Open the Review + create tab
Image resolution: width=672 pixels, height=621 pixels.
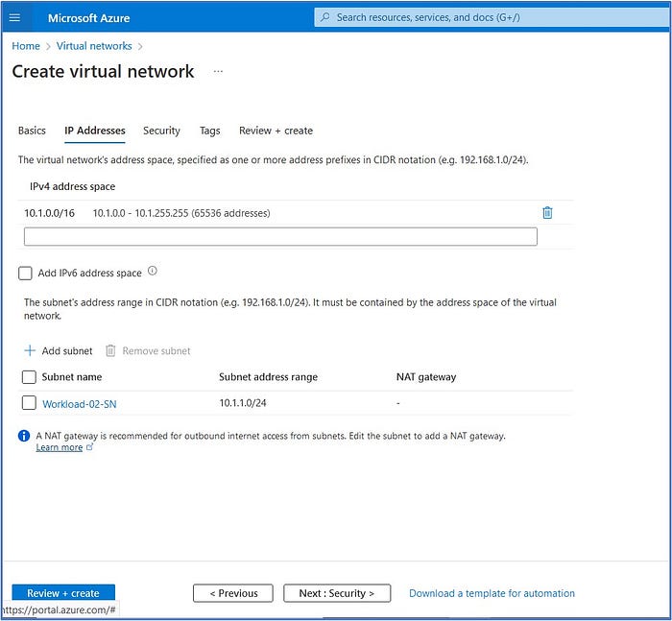pyautogui.click(x=276, y=131)
